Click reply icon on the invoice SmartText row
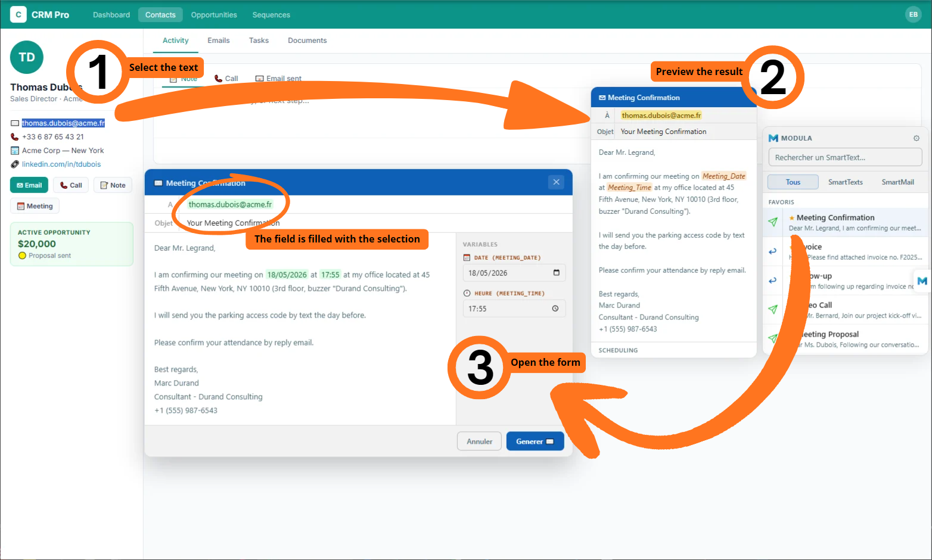The height and width of the screenshot is (560, 932). (773, 251)
